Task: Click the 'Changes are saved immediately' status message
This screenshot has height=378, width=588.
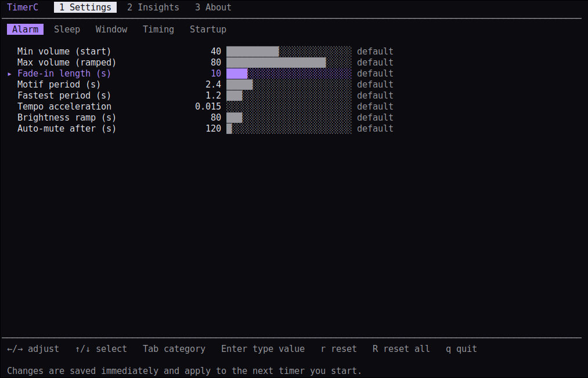Action: click(184, 371)
